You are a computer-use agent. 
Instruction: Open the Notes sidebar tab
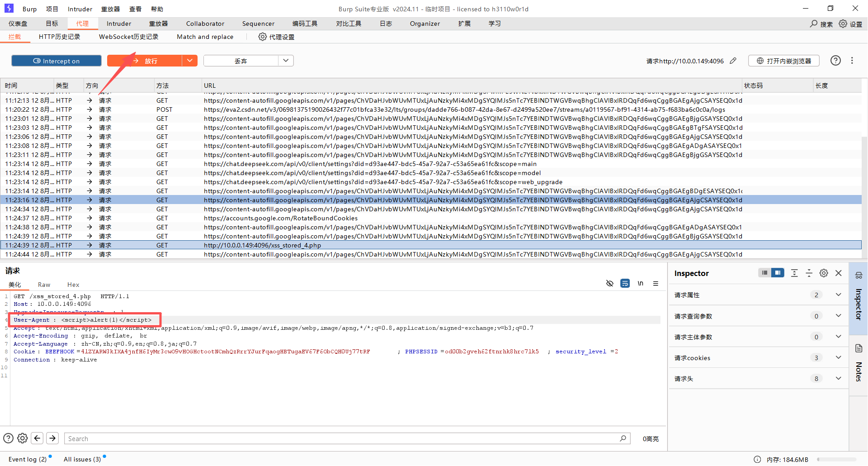click(x=859, y=365)
